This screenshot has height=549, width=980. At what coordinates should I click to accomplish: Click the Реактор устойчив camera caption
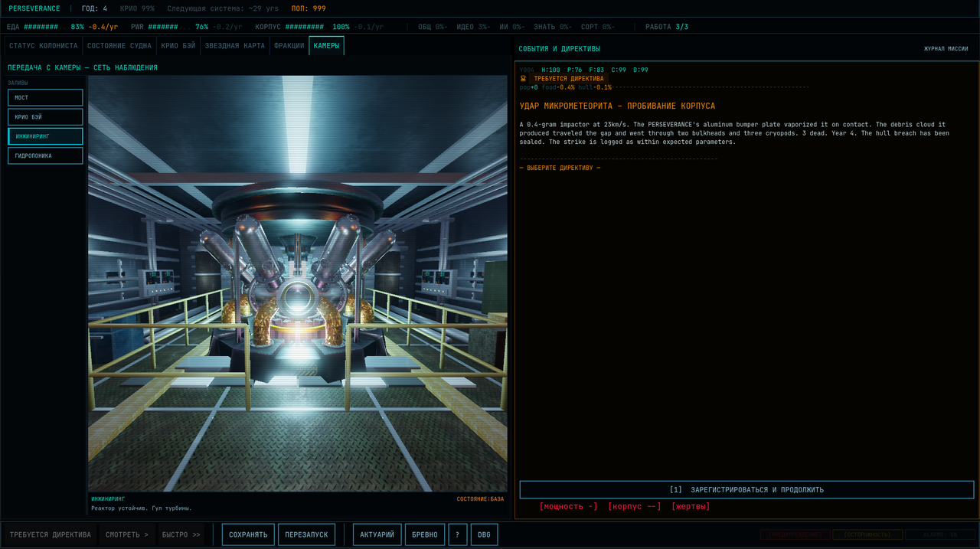click(142, 508)
